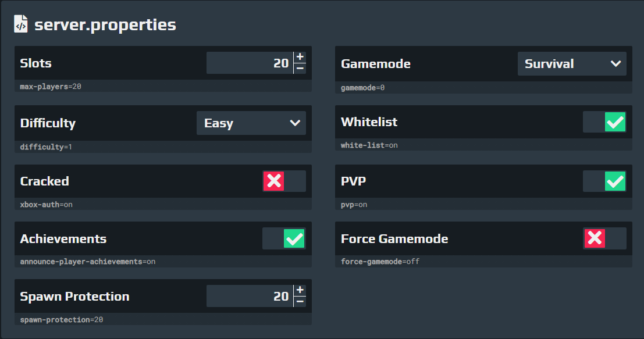Viewport: 644px width, 339px height.
Task: Open the Difficulty Easy dropdown
Action: (251, 123)
